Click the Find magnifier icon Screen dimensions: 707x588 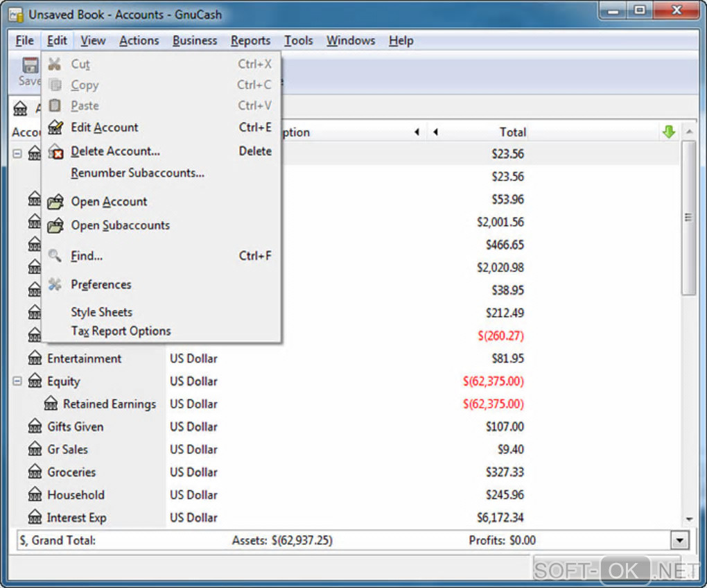[55, 256]
